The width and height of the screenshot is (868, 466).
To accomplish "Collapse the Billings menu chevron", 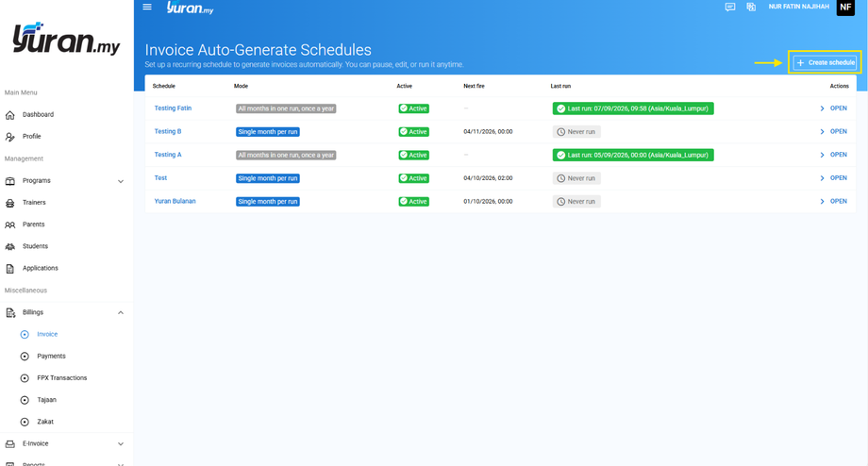I will click(121, 312).
